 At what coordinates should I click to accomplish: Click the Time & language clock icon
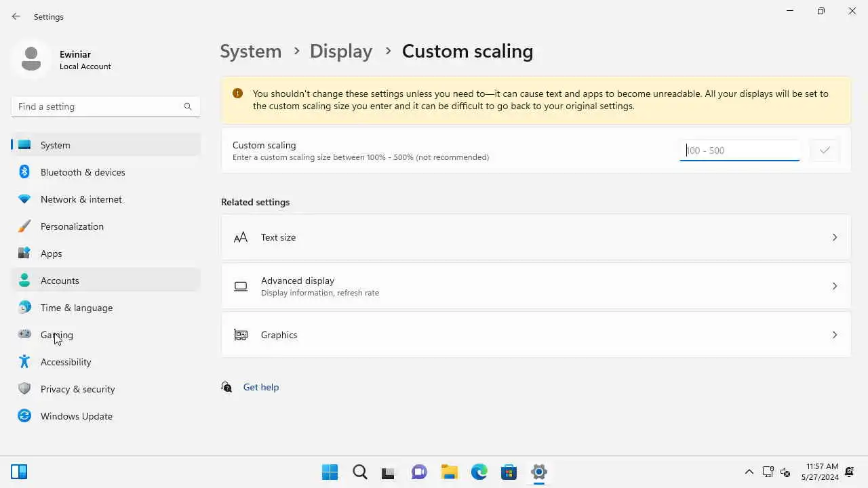24,308
